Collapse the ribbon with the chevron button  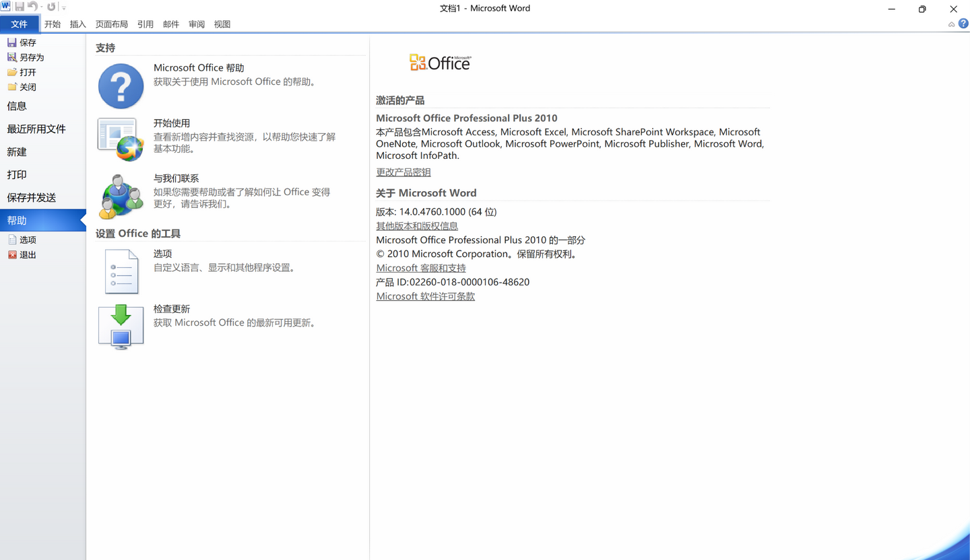951,24
